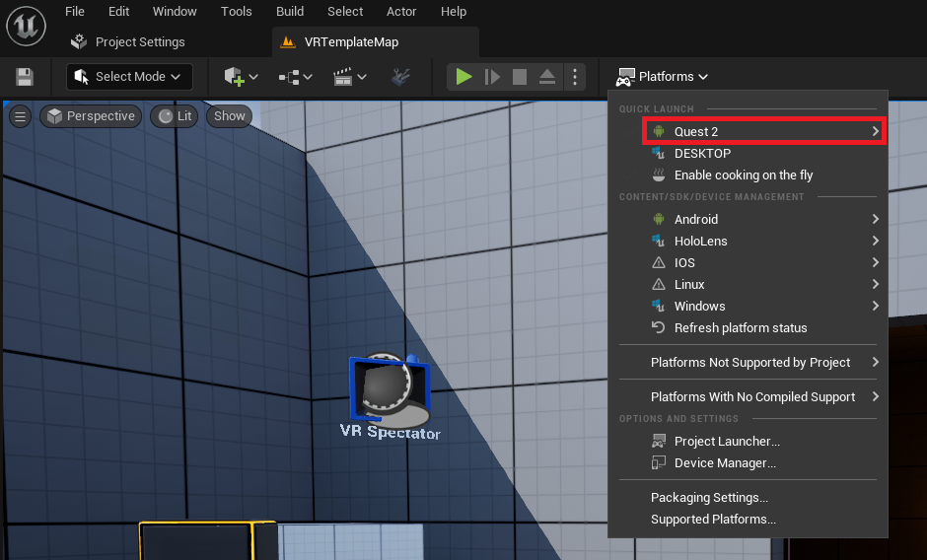Expand the Linux submenu arrow

[x=876, y=284]
